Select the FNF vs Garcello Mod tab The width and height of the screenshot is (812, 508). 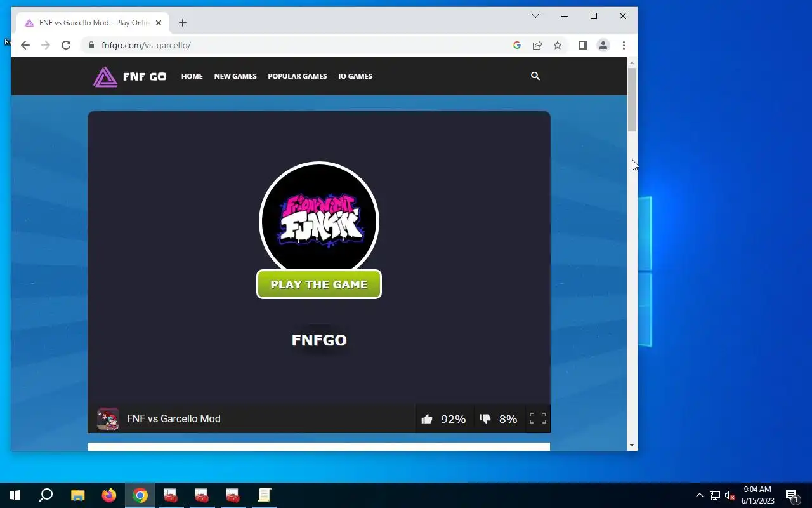[x=93, y=23]
